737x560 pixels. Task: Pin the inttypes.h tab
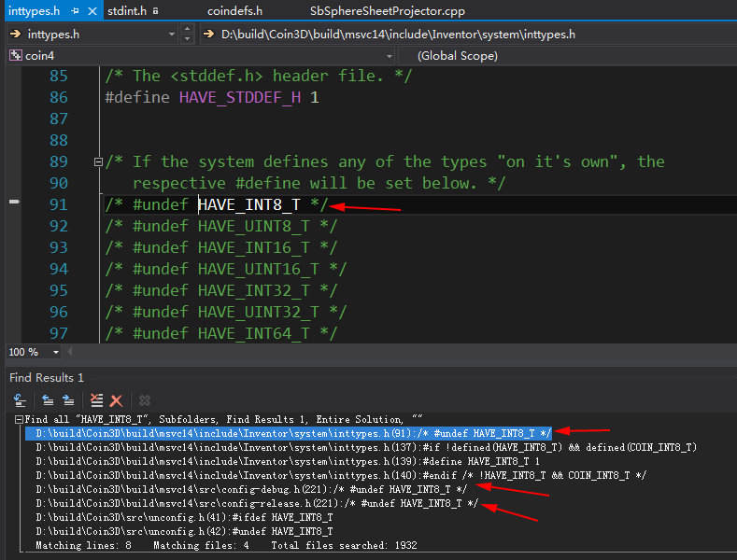coord(73,11)
